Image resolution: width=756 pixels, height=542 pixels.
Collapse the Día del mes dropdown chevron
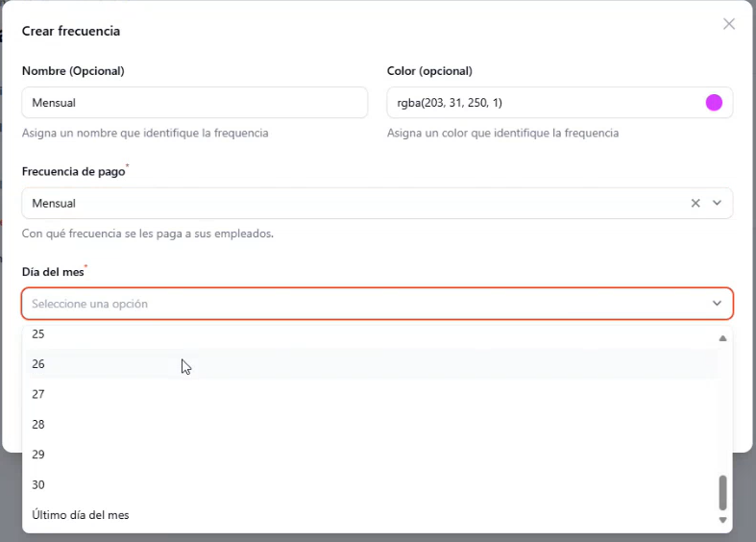point(717,304)
